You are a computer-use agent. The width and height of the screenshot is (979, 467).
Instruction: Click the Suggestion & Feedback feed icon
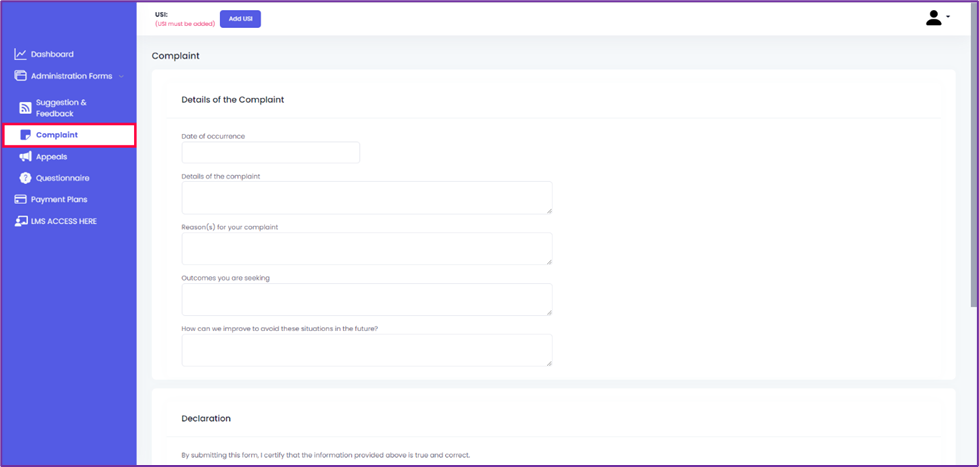[x=25, y=108]
